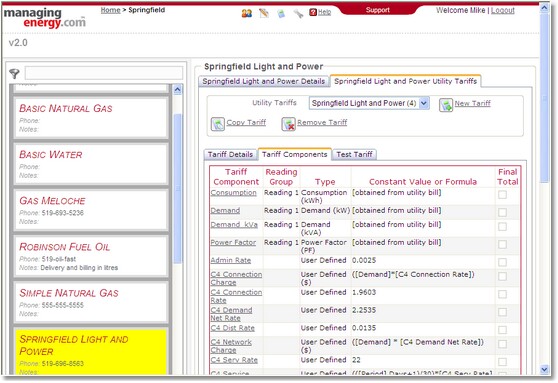Viewport: 558px width, 383px height.
Task: Click the Help link
Action: point(324,12)
